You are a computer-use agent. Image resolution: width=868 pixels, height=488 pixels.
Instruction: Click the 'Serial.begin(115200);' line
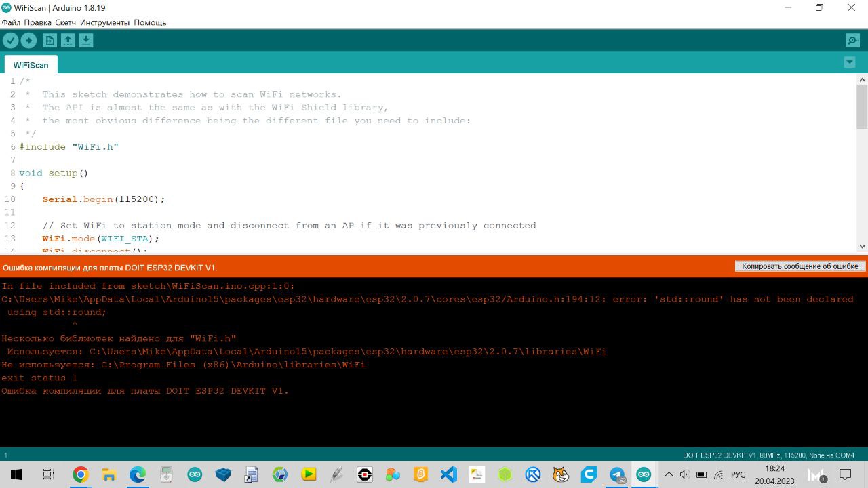104,199
